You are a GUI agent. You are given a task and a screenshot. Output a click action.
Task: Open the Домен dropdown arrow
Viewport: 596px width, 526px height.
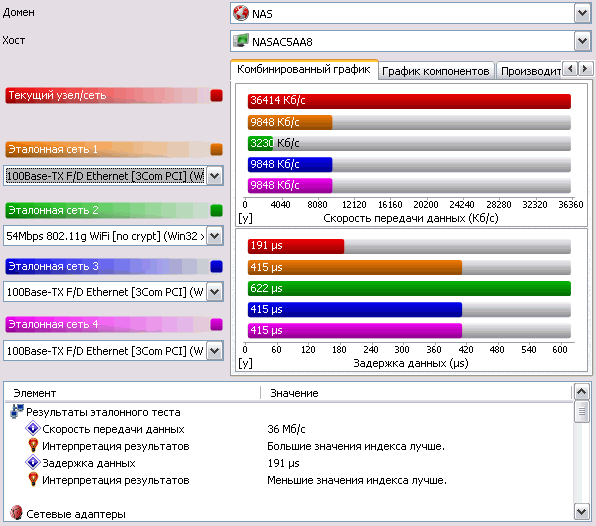(582, 13)
